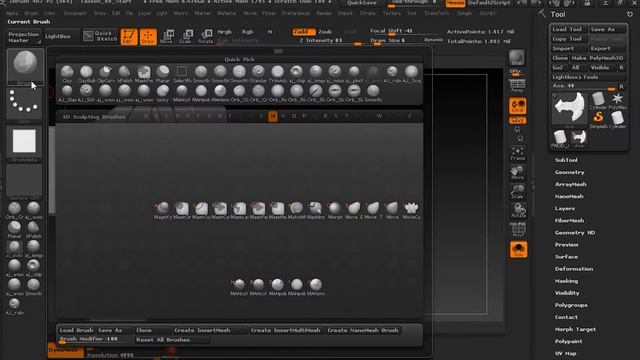The height and width of the screenshot is (360, 640).
Task: Adjust the Draw Size slider
Action: [x=394, y=41]
